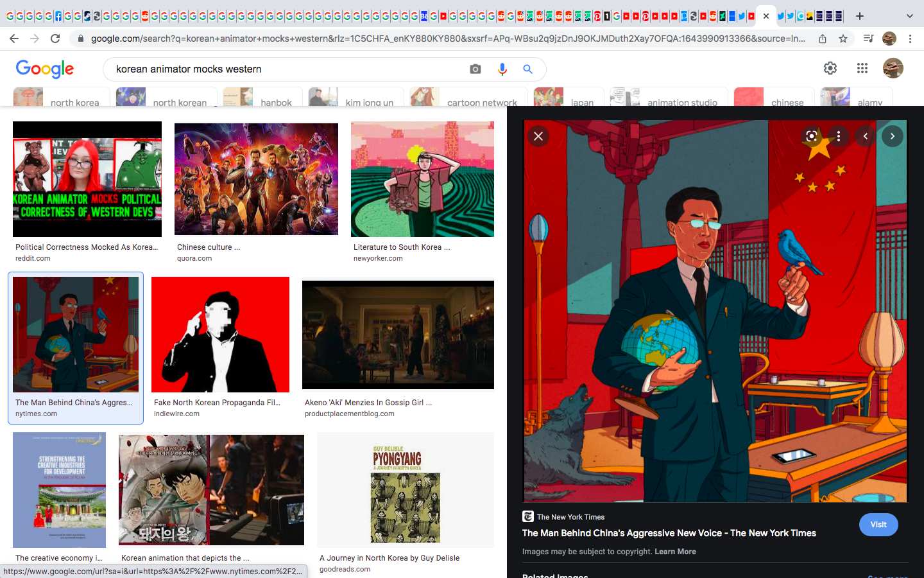Open the Avengers 'Chinese culture' quora thumbnail

[256, 179]
